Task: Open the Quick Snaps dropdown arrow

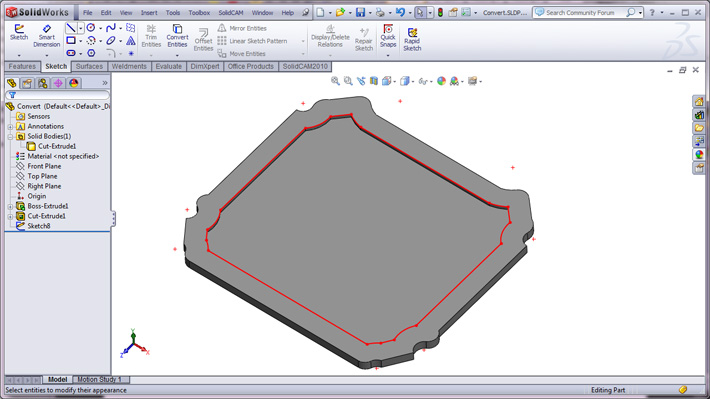Action: pos(388,55)
